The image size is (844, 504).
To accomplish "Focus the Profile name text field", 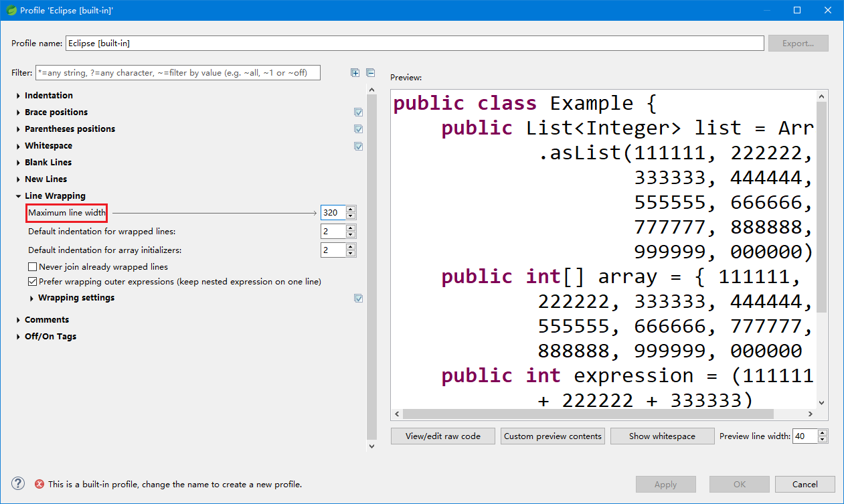I will tap(414, 43).
